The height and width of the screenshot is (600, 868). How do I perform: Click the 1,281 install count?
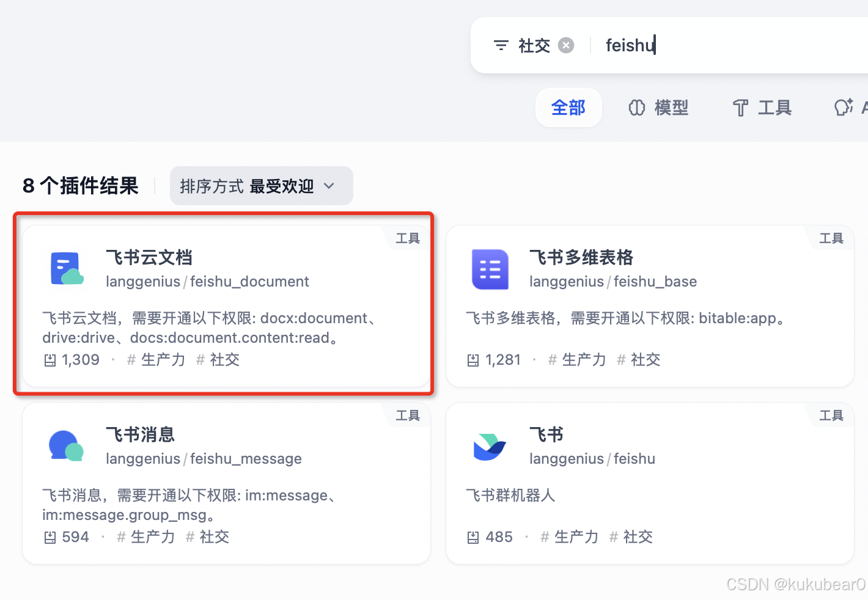503,360
